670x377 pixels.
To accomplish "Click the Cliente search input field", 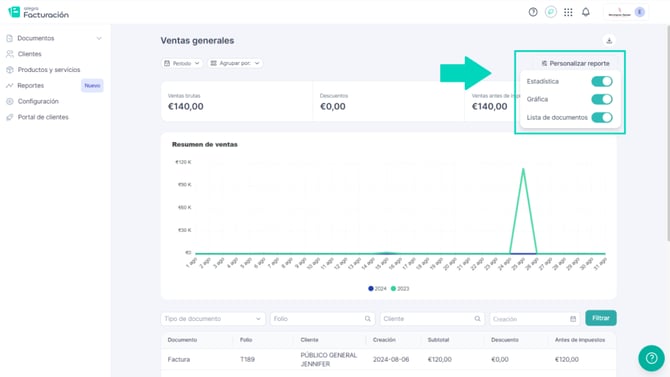I will 432,319.
